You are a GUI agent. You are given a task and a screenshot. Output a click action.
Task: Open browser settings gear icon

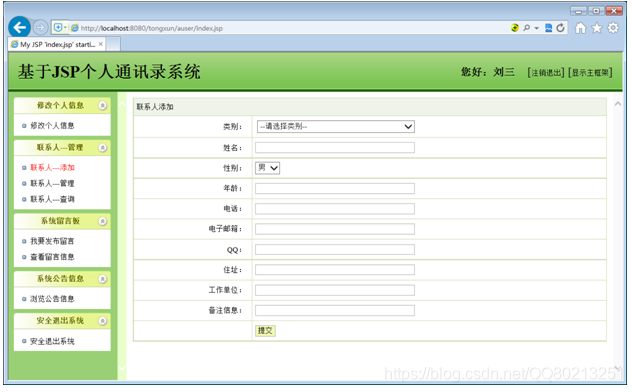pos(613,28)
